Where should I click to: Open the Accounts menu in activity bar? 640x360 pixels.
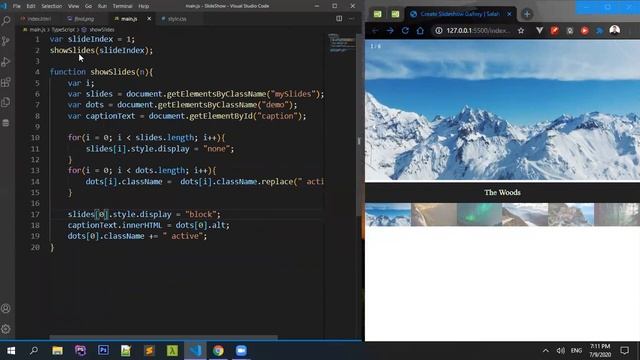pyautogui.click(x=6, y=309)
